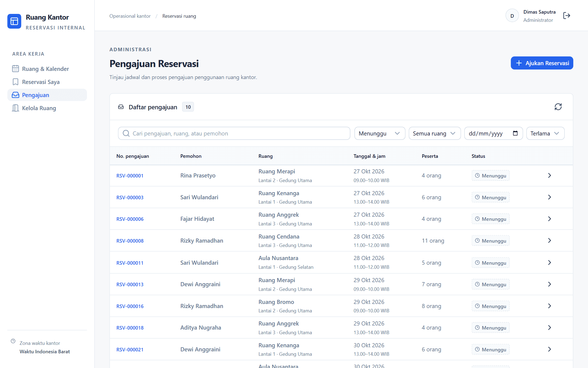Viewport: 588px width, 368px height.
Task: Open the RSV-000001 link
Action: coord(130,176)
